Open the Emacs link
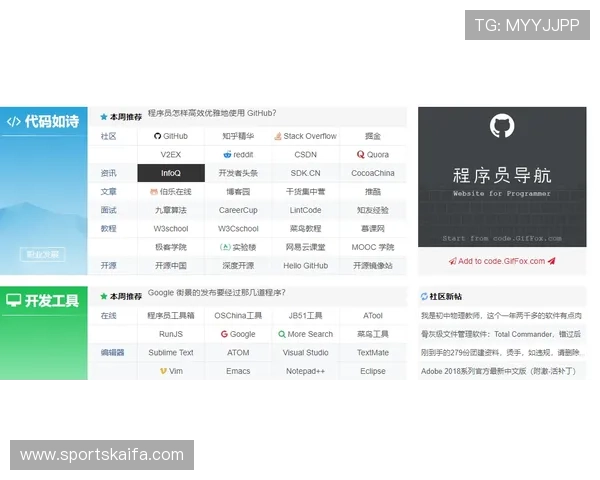600x480 pixels. point(238,371)
